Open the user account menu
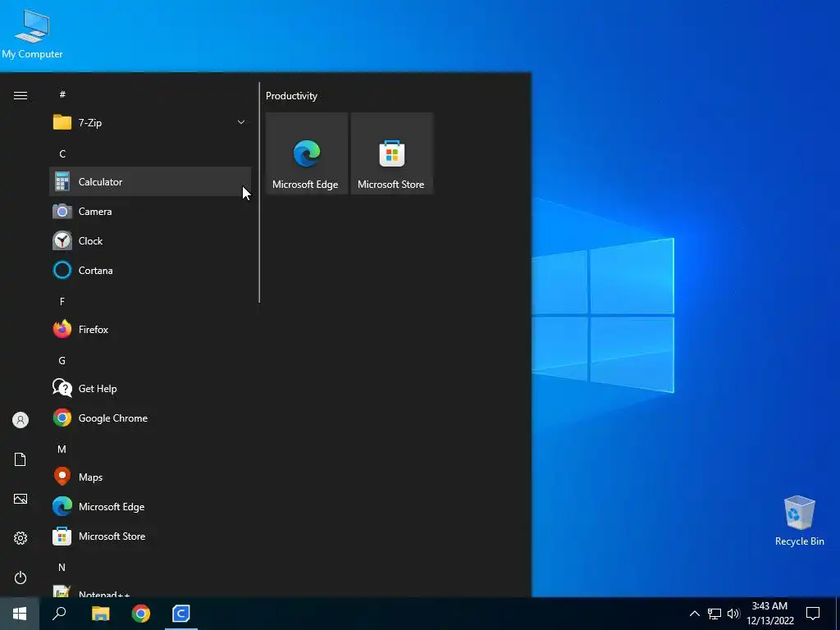The image size is (840, 630). click(21, 420)
